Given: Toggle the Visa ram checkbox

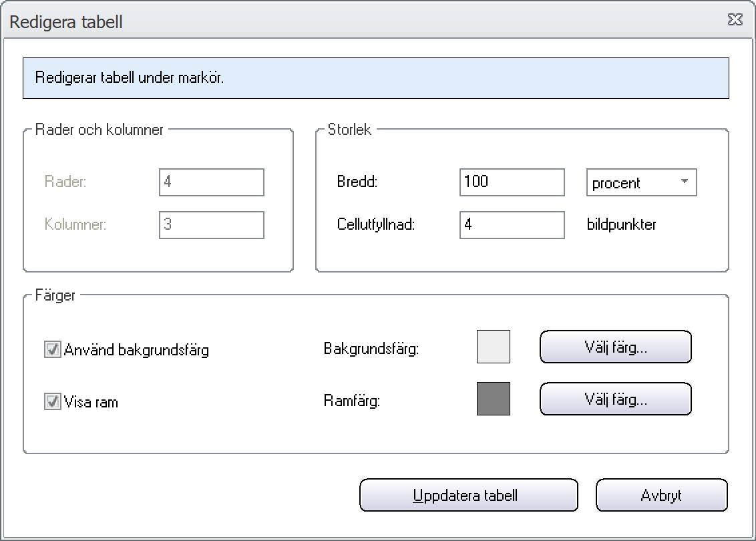Looking at the screenshot, I should point(52,401).
